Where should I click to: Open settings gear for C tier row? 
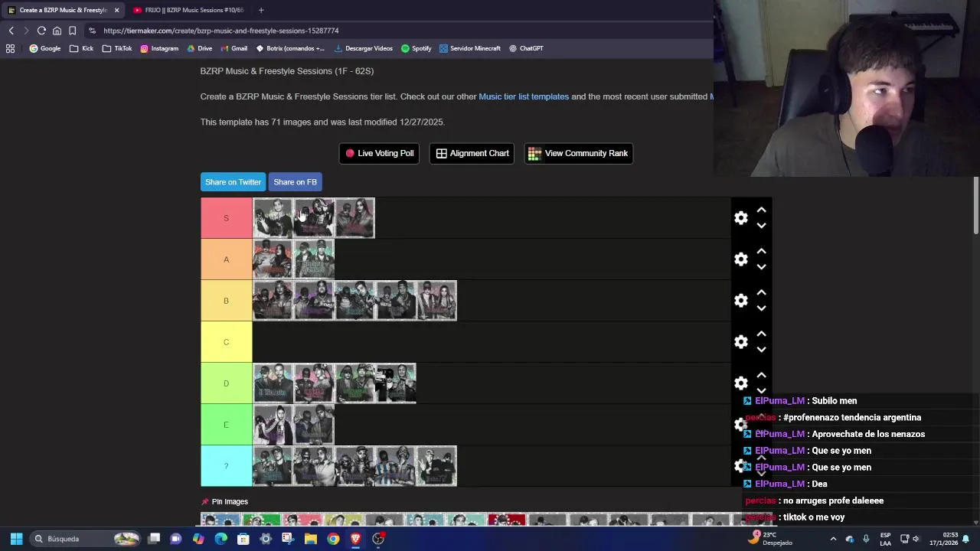point(740,342)
